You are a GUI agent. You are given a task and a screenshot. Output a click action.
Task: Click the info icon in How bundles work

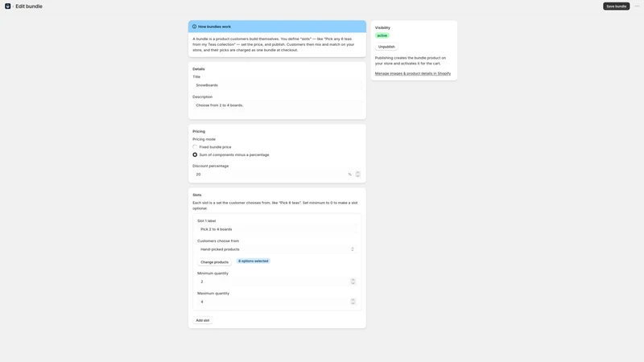(x=194, y=27)
